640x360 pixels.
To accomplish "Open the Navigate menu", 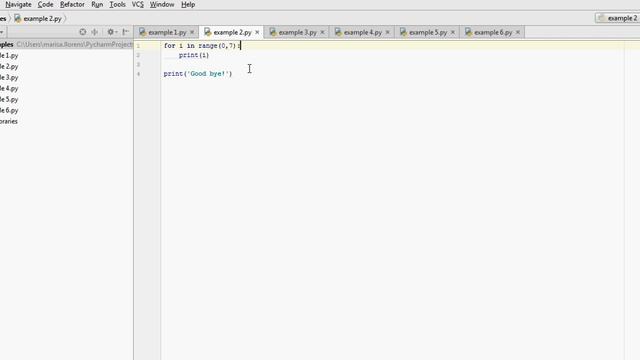I will (18, 4).
